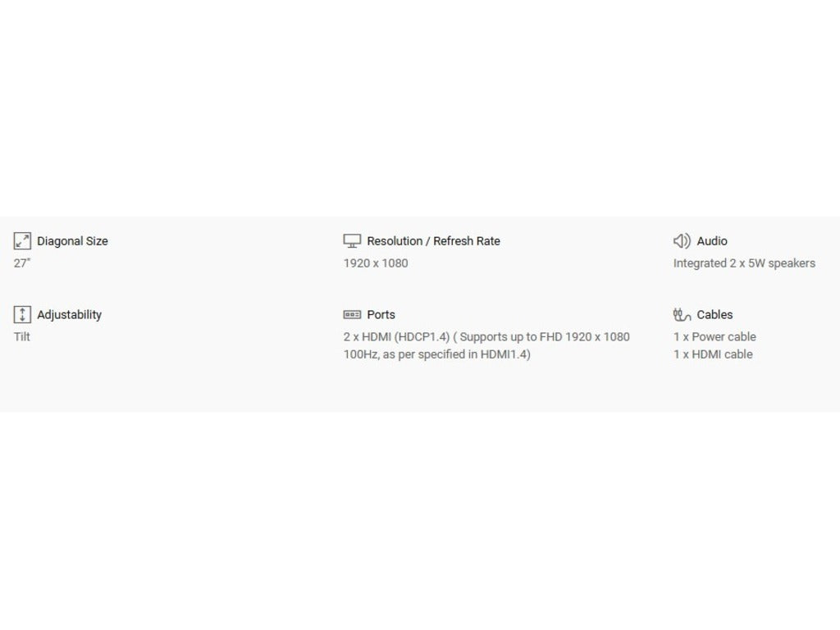The width and height of the screenshot is (840, 630).
Task: Click the Tilt adjustability value
Action: click(22, 336)
